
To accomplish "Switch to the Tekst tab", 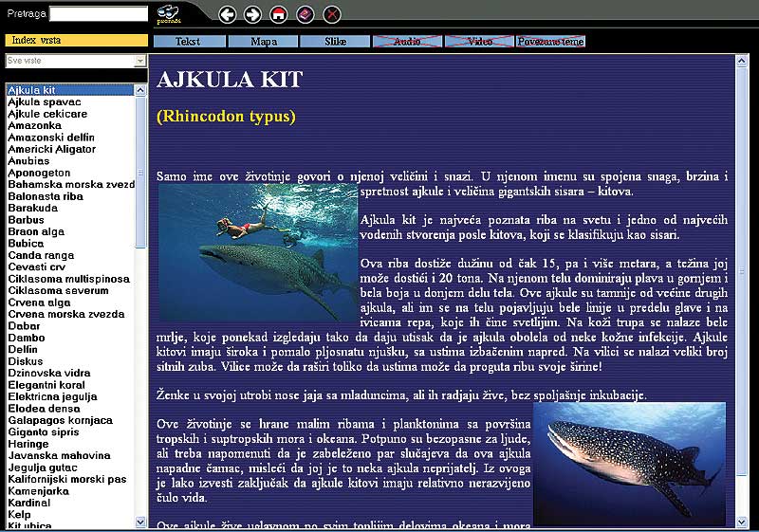I will [189, 42].
